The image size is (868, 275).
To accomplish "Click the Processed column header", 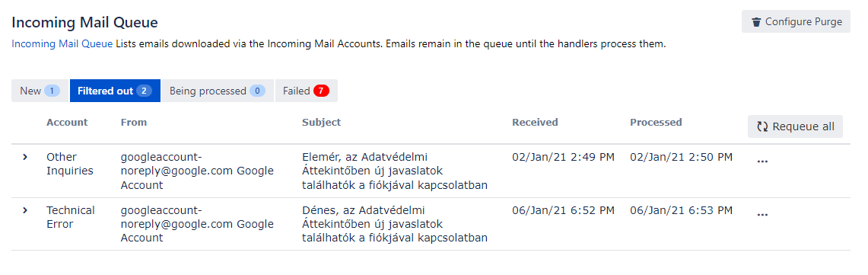I will (656, 122).
